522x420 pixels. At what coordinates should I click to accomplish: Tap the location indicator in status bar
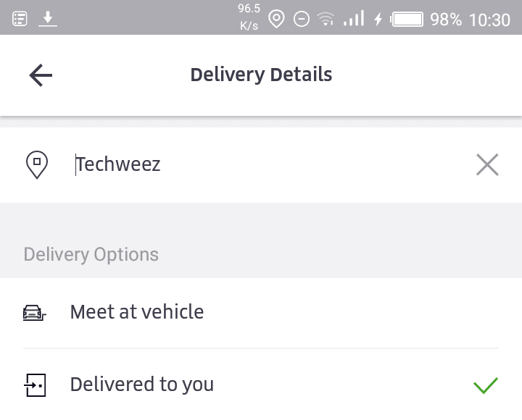pyautogui.click(x=276, y=19)
